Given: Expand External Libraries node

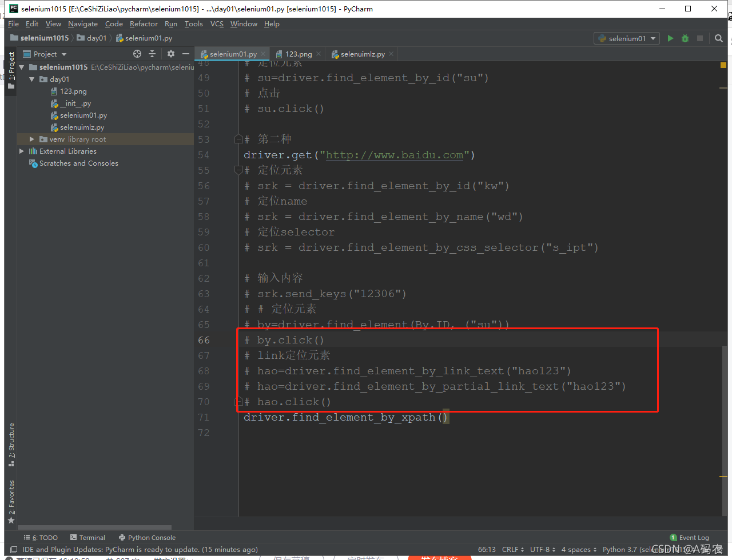Looking at the screenshot, I should [x=22, y=151].
